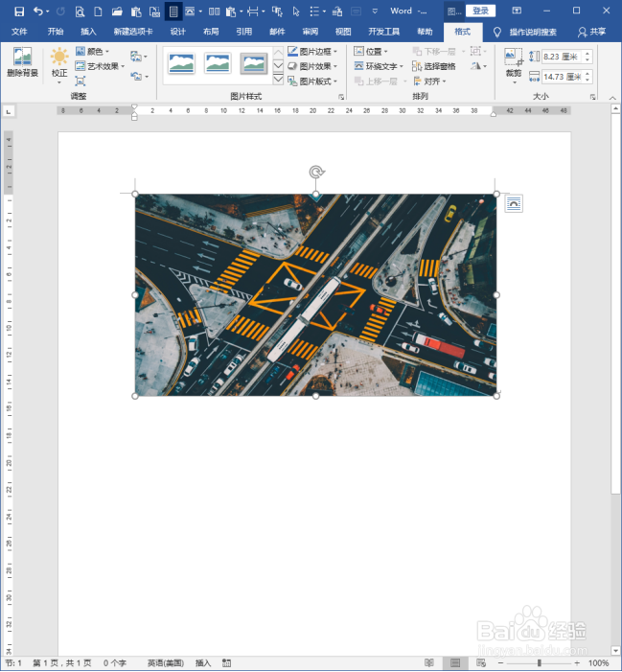Switch to the Insert (插入) tab

point(88,32)
